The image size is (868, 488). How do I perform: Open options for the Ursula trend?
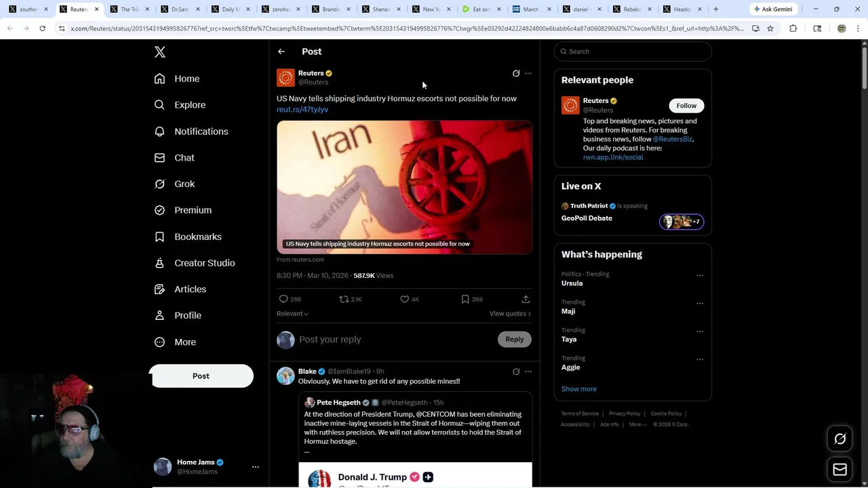pos(700,276)
